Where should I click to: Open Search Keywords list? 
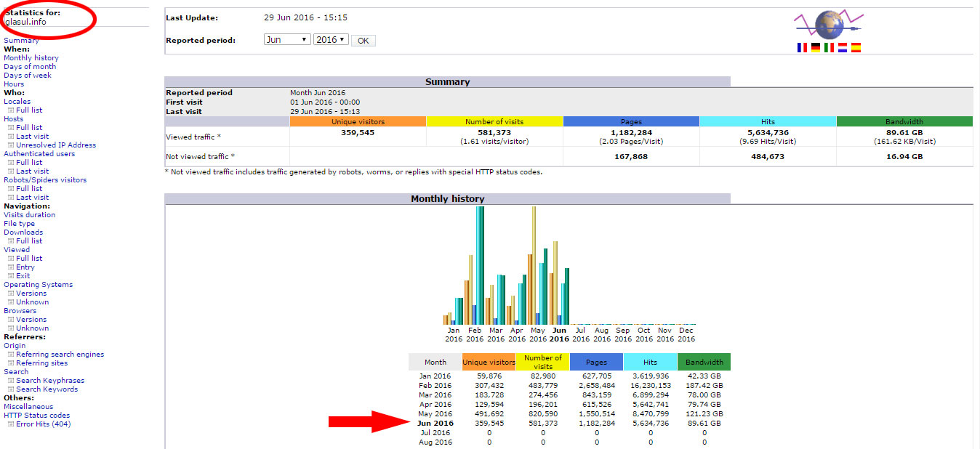click(47, 389)
